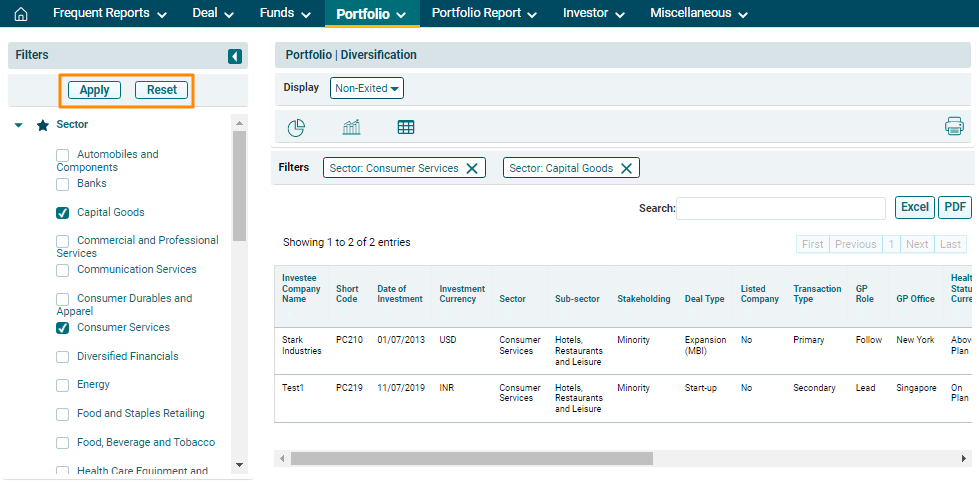Enable the Banks sector checkbox

tap(63, 184)
